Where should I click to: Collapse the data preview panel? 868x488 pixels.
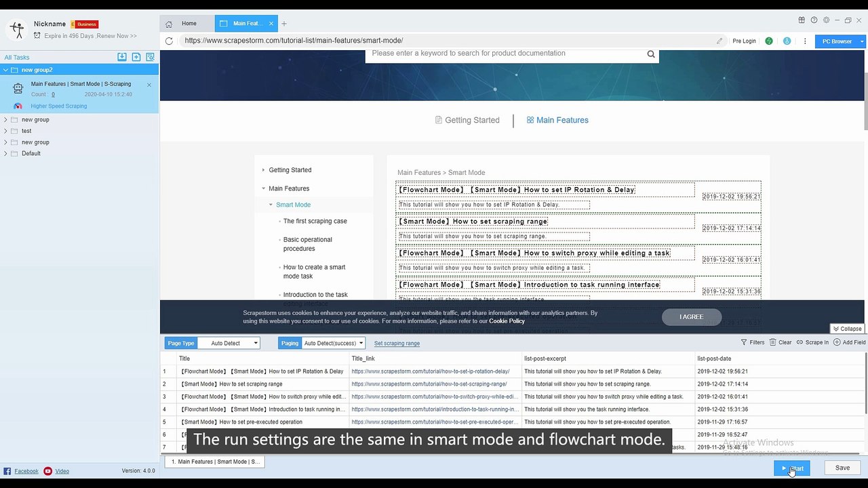[x=847, y=329]
